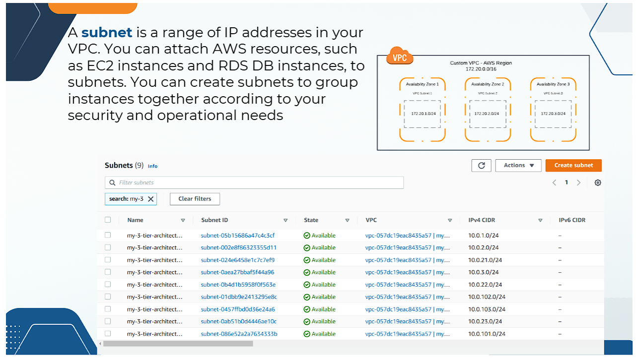Viewport: 639px width, 364px height.
Task: Click Availability Zone 1 in the diagram
Action: pyautogui.click(x=422, y=84)
